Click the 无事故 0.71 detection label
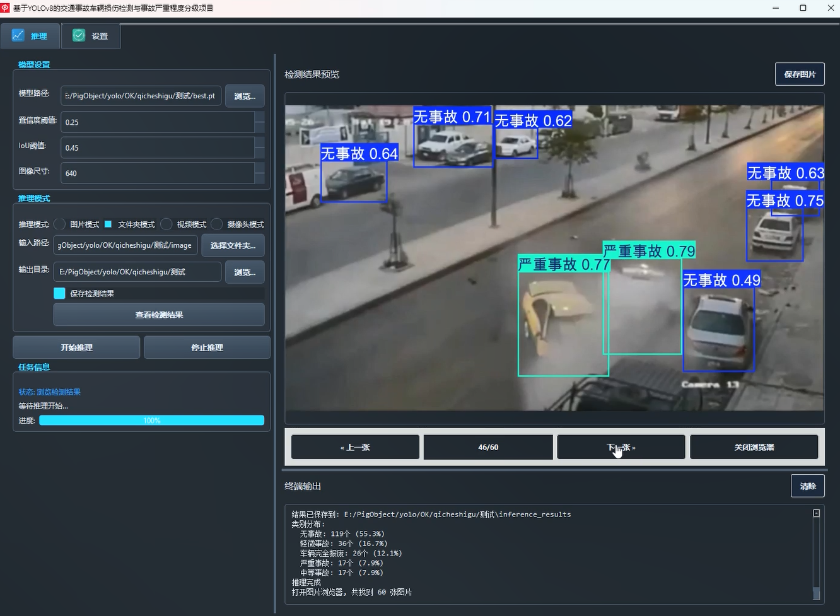The image size is (840, 616). pos(452,117)
